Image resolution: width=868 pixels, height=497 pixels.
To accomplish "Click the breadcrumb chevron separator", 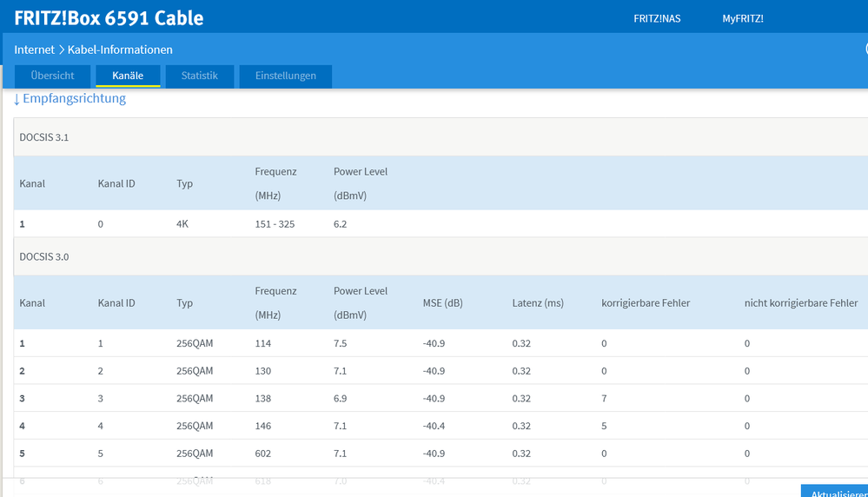I will pyautogui.click(x=62, y=50).
